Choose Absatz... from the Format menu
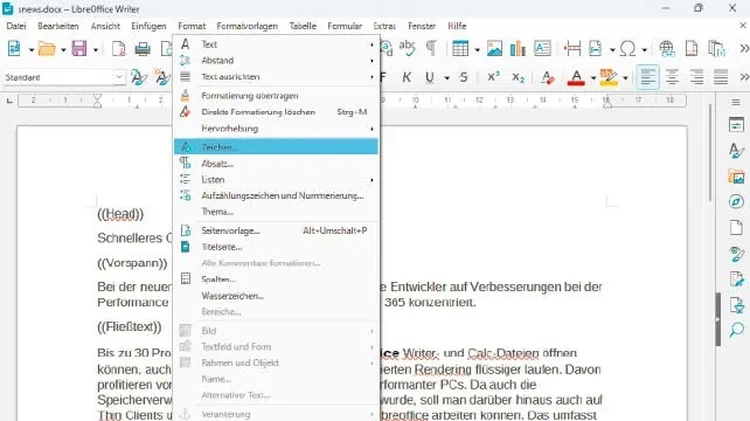The width and height of the screenshot is (750, 421). pos(217,163)
